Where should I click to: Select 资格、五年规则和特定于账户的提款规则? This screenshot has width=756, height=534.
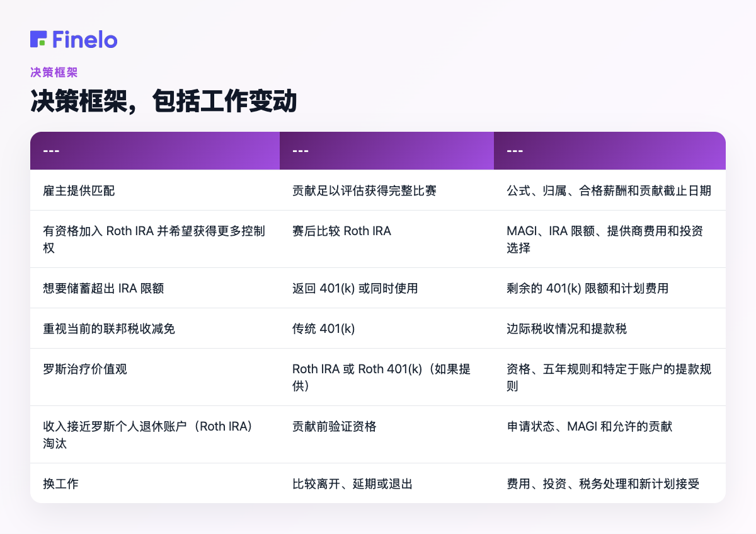[x=610, y=377]
